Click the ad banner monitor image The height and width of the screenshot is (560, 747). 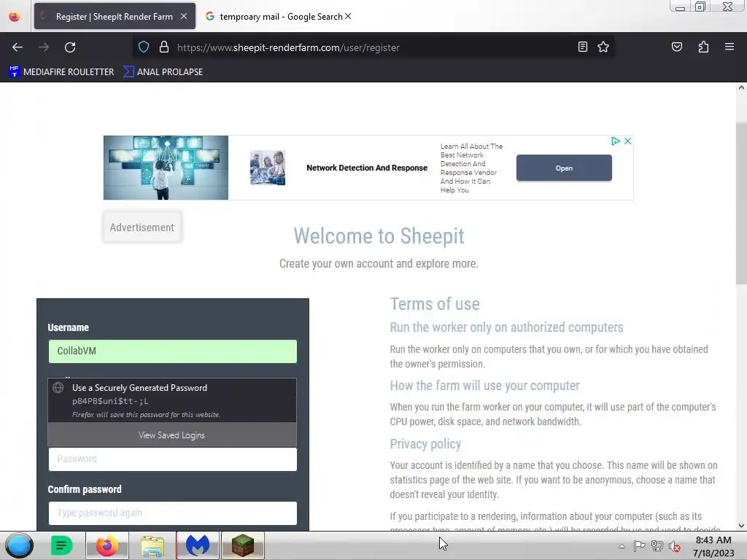click(166, 168)
